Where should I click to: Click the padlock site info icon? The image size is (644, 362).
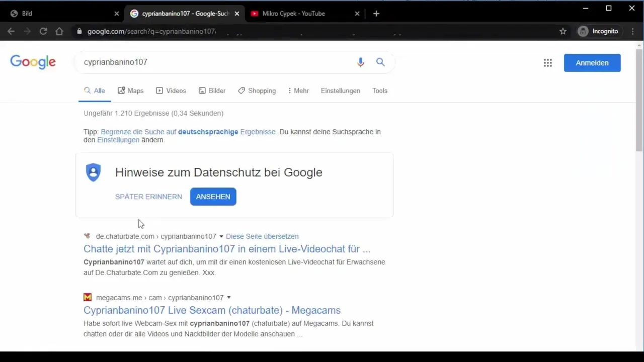click(79, 31)
